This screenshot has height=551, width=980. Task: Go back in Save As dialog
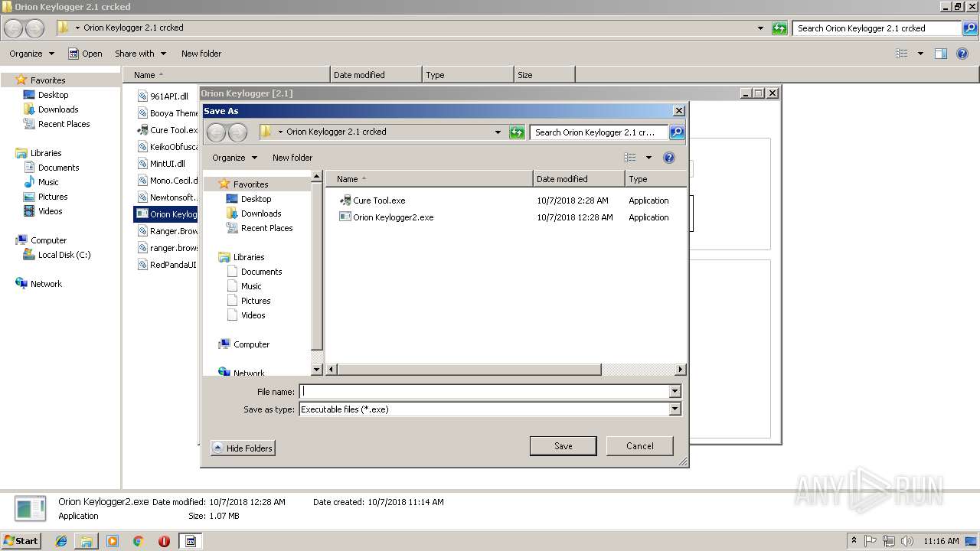217,132
